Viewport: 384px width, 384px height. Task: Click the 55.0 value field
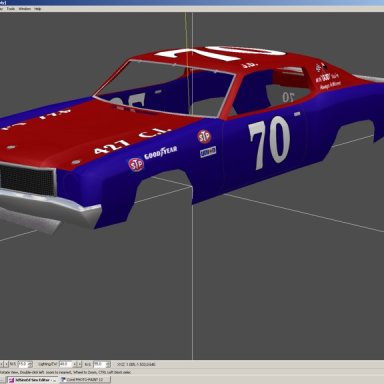pos(99,364)
